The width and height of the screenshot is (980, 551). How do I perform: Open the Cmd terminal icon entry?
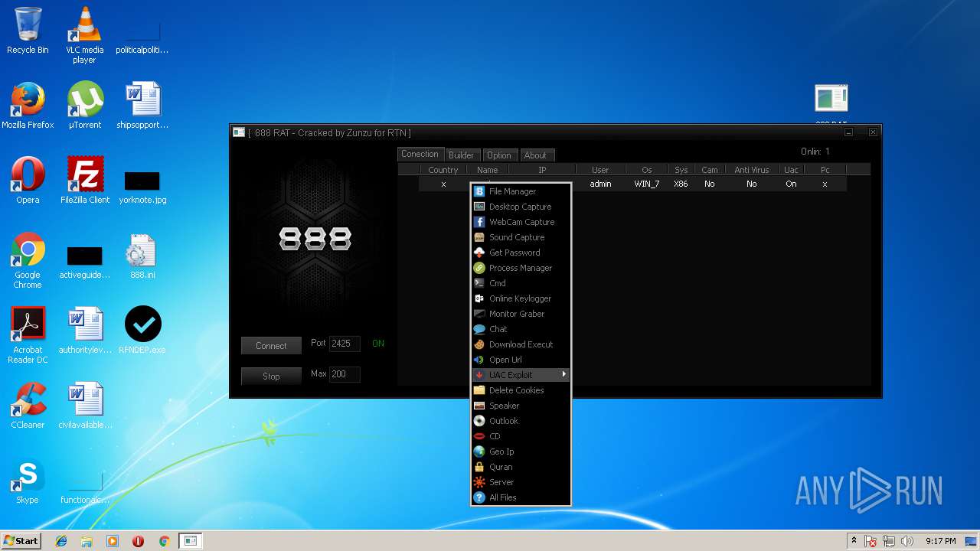tap(479, 283)
